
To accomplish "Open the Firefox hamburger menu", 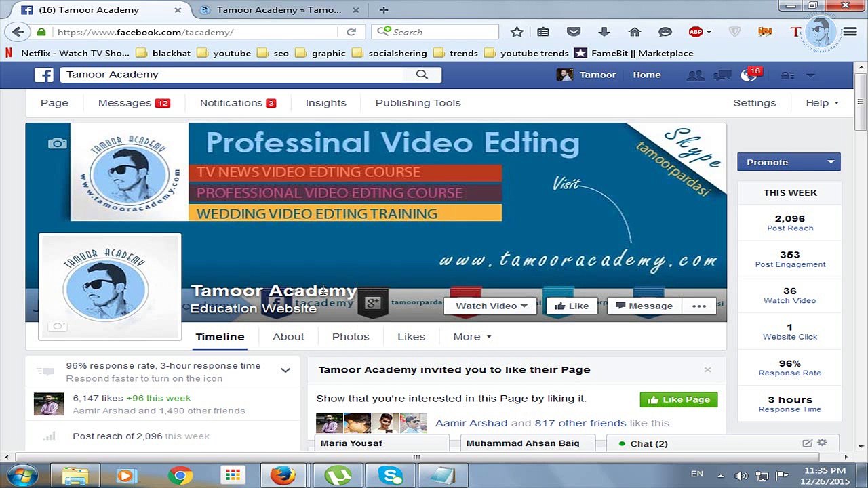I will 850,32.
